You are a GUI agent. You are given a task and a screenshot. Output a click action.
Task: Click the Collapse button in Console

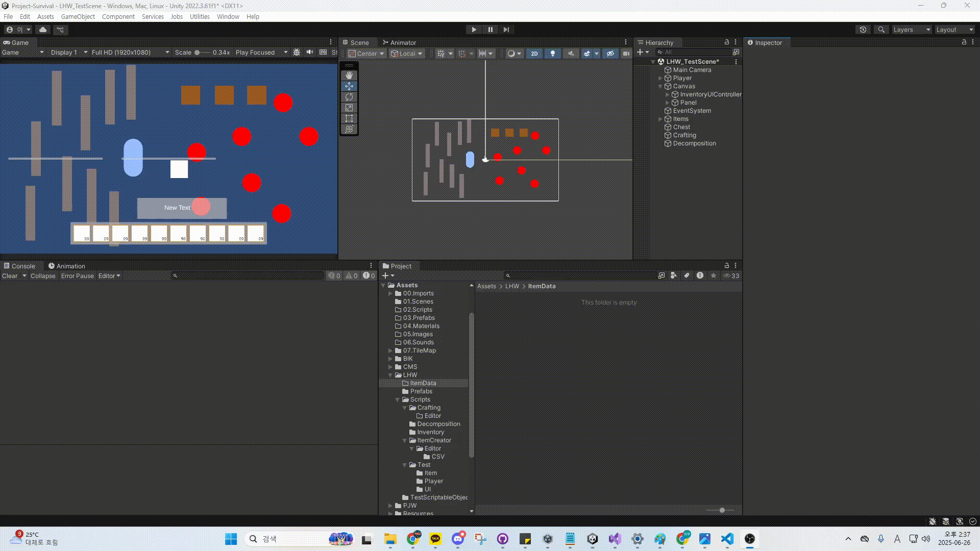(43, 276)
